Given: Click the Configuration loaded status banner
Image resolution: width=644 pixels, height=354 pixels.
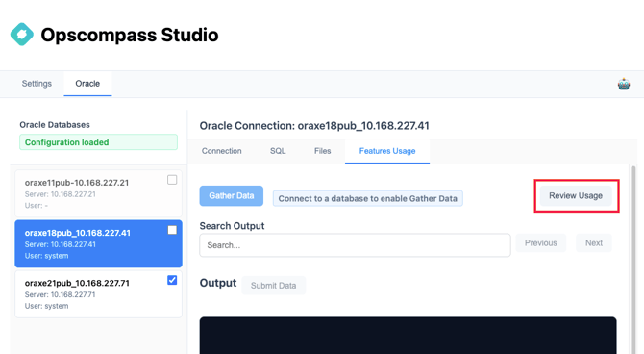Looking at the screenshot, I should click(x=99, y=142).
